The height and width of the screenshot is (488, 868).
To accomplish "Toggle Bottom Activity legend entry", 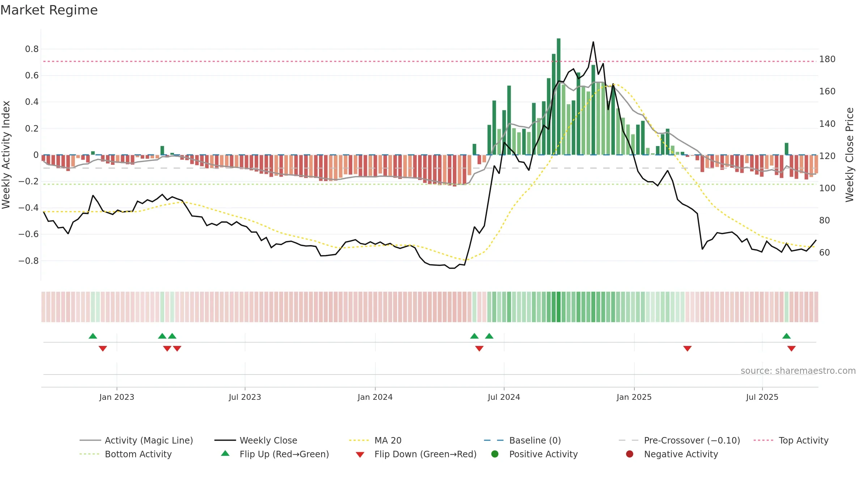I will tap(125, 454).
